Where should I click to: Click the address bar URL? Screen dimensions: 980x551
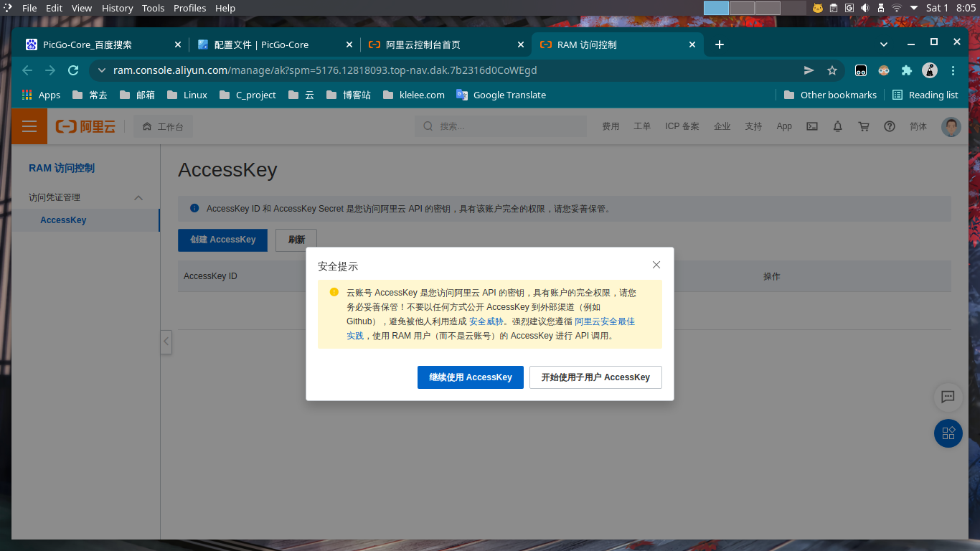[325, 70]
